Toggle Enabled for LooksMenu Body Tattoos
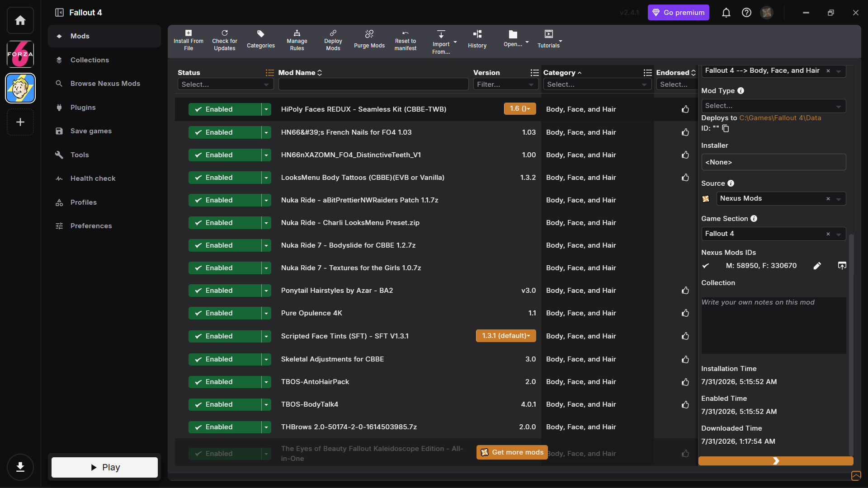The image size is (868, 488). tap(225, 178)
